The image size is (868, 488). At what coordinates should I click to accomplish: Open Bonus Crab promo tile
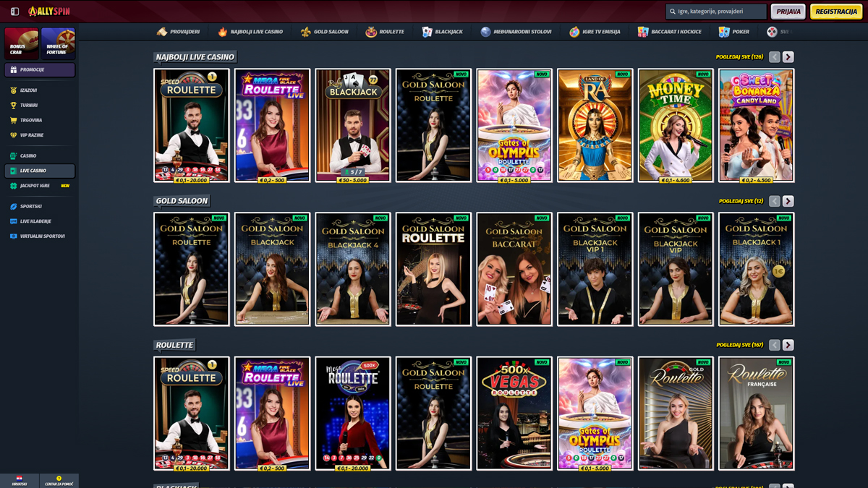[21, 43]
